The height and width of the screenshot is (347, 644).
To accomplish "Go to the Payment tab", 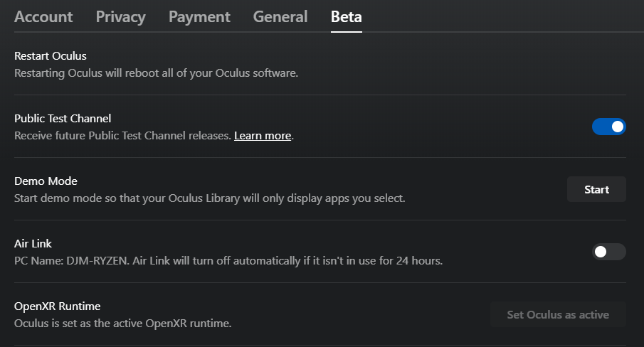I will [x=199, y=16].
